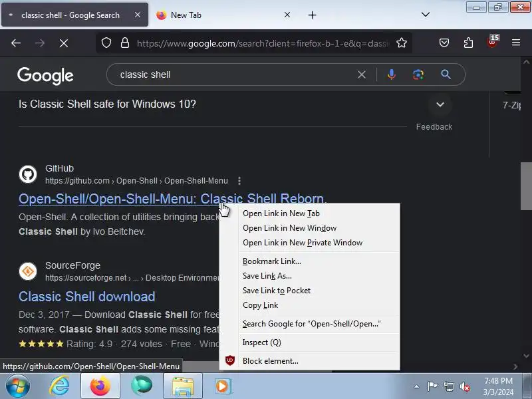Launch Internet Explorer from taskbar
The height and width of the screenshot is (399, 532).
tap(60, 386)
